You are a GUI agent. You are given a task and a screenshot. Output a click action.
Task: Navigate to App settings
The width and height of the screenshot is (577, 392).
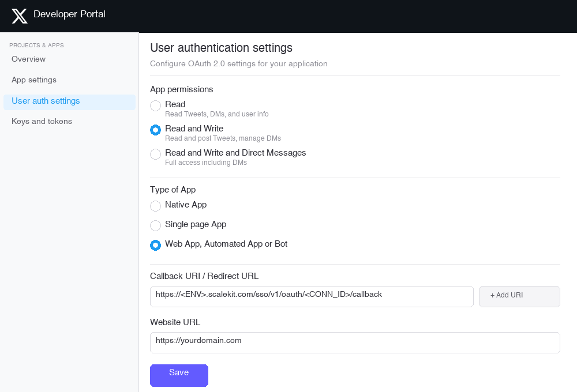click(x=33, y=80)
